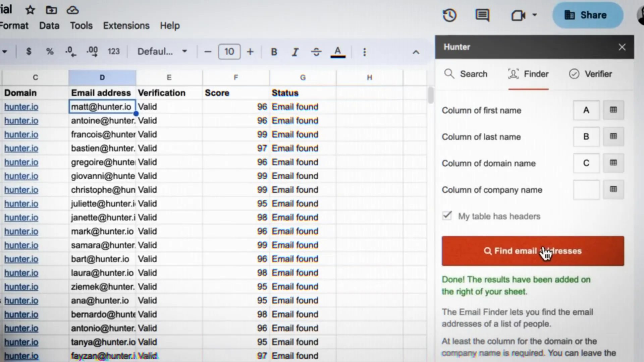
Task: Select the Verification header cell
Action: (x=169, y=93)
